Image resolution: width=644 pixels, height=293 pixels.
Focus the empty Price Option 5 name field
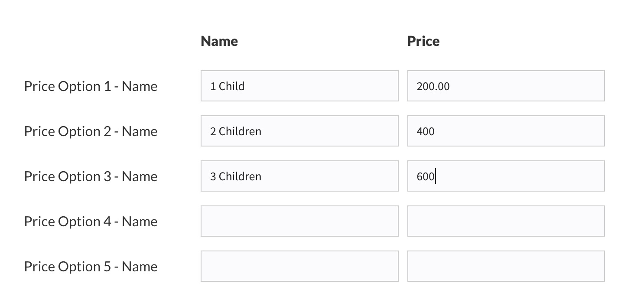click(x=299, y=266)
